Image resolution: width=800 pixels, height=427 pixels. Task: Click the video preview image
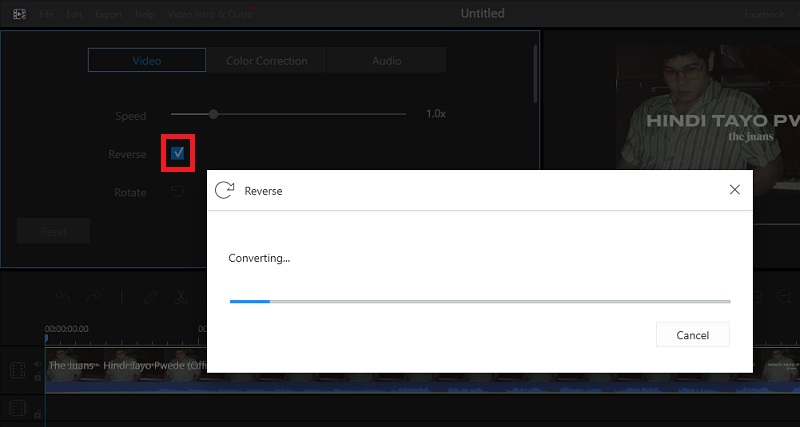coord(708,121)
